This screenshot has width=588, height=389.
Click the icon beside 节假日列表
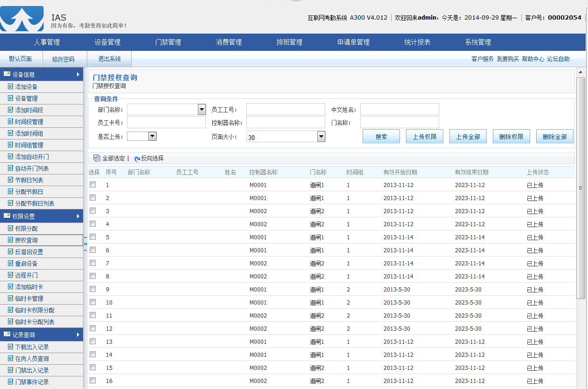click(x=10, y=180)
